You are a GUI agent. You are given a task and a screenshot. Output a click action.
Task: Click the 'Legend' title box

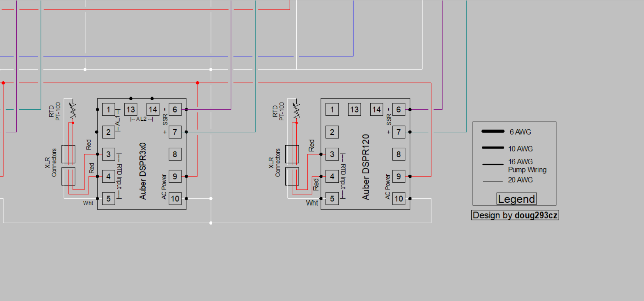pos(517,199)
